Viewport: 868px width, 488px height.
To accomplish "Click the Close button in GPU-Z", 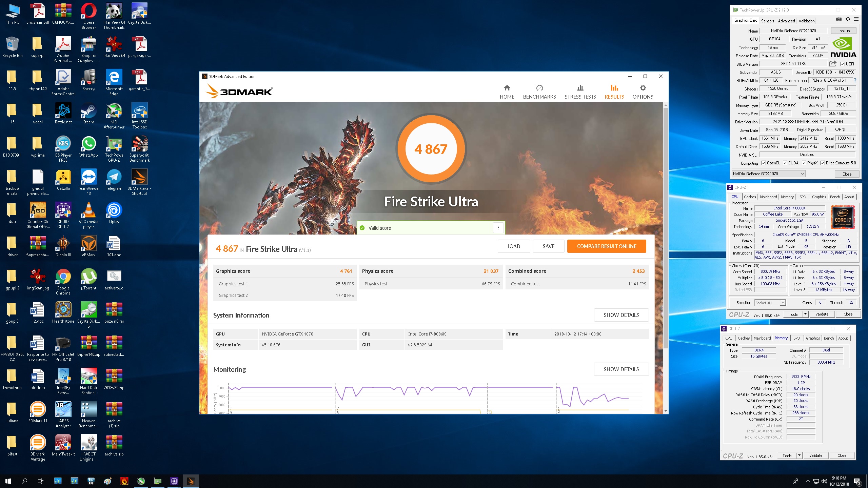I will click(x=847, y=174).
